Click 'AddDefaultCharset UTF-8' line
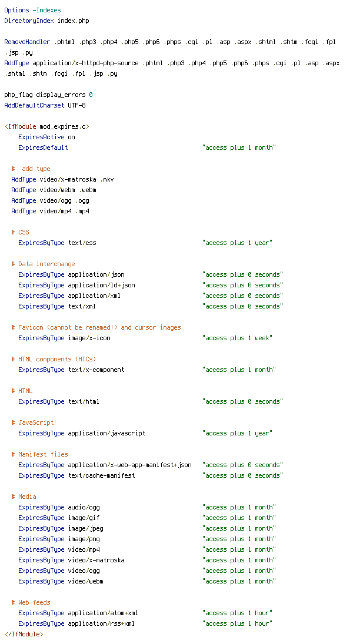This screenshot has height=644, width=353. click(x=45, y=106)
